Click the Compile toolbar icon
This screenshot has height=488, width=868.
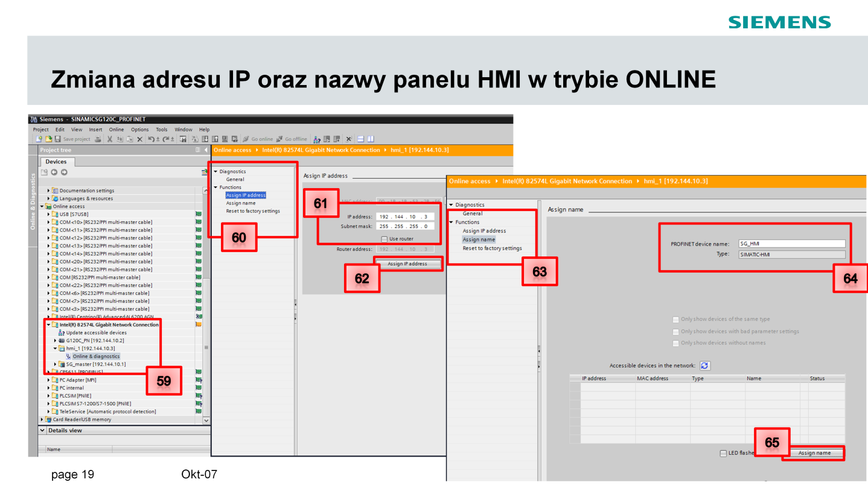point(195,139)
